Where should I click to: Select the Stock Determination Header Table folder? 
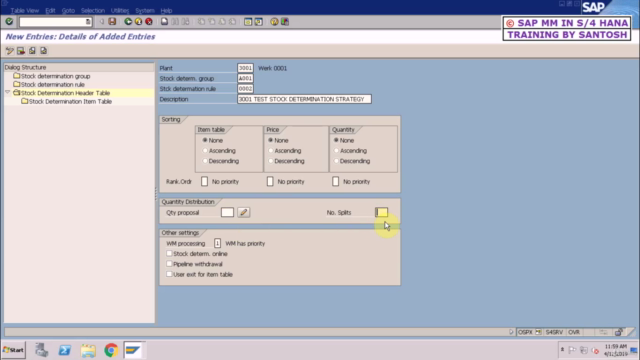coord(61,93)
